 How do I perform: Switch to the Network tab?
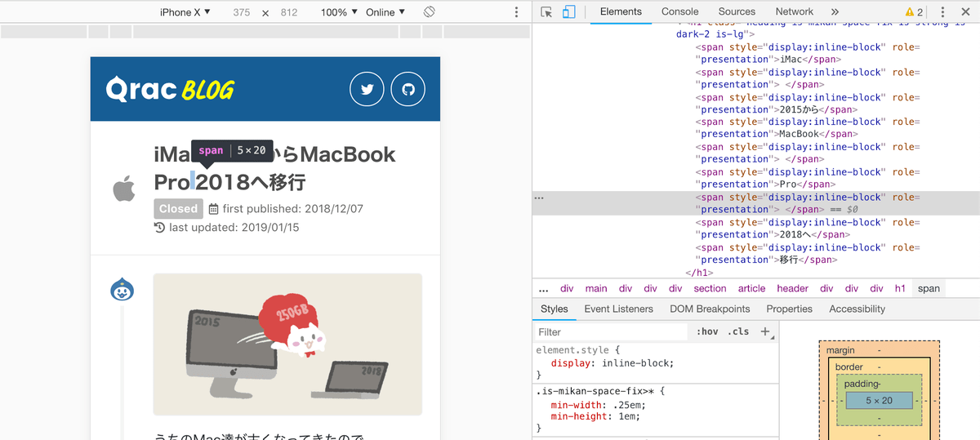click(x=794, y=11)
